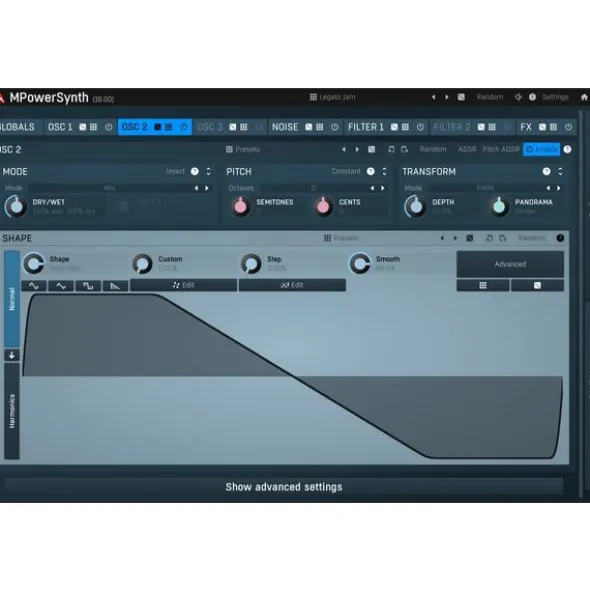Switch to the NOISE tab
590x591 pixels.
coord(285,127)
